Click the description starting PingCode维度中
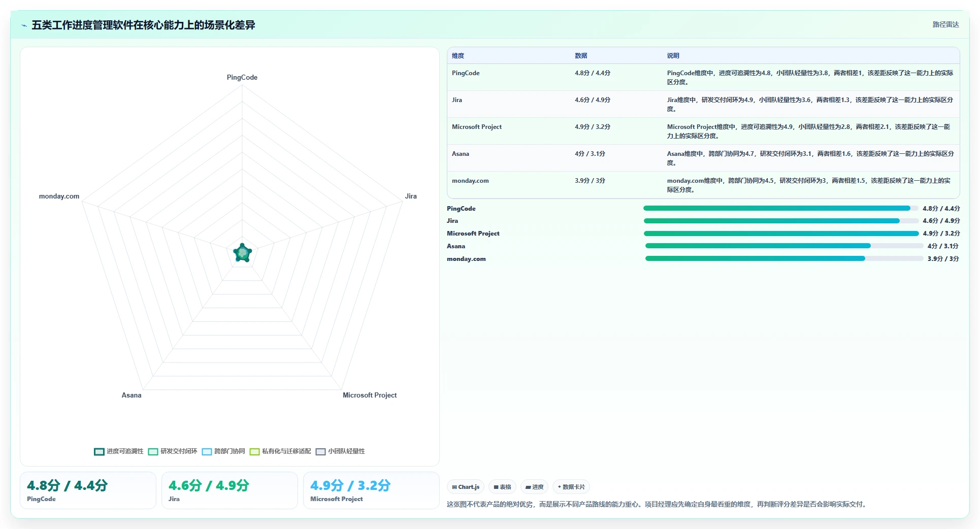Viewport: 980px width, 529px height. (x=810, y=78)
